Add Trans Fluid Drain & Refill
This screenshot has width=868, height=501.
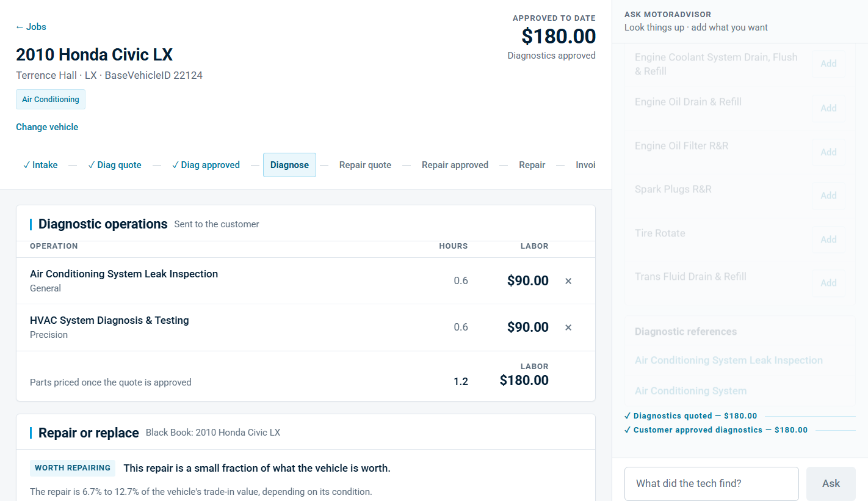click(x=828, y=283)
